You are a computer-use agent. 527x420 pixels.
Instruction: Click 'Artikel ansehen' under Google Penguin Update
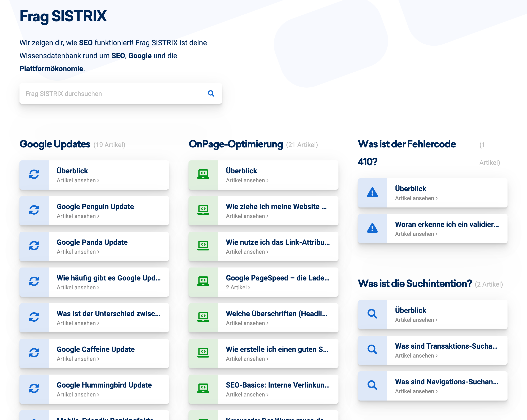78,216
